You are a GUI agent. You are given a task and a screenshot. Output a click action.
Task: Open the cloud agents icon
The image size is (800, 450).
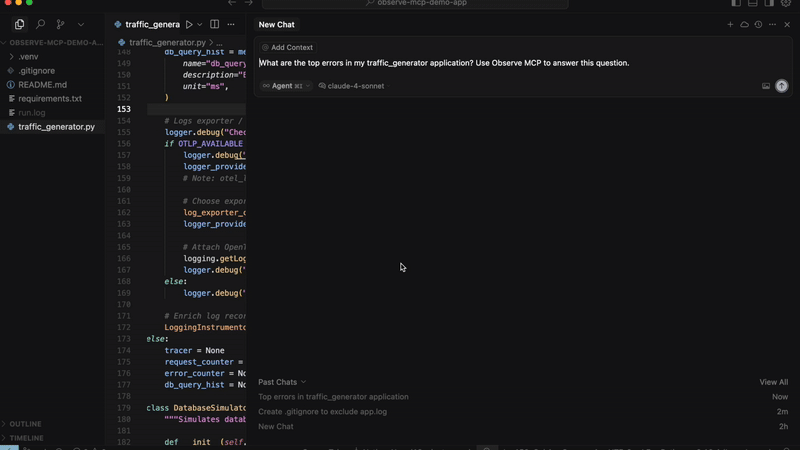click(744, 24)
